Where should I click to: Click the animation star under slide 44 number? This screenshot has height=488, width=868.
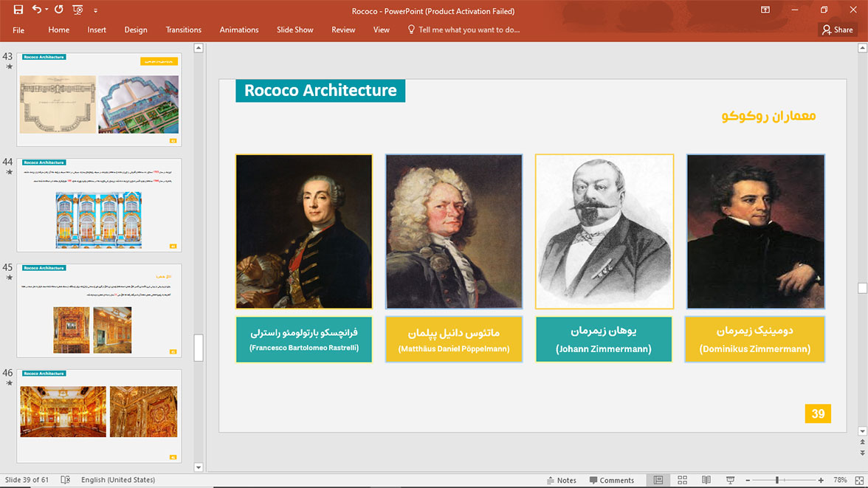point(9,172)
